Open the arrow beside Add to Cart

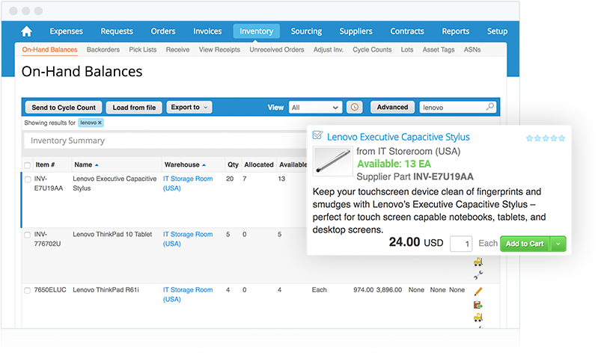[x=558, y=244]
